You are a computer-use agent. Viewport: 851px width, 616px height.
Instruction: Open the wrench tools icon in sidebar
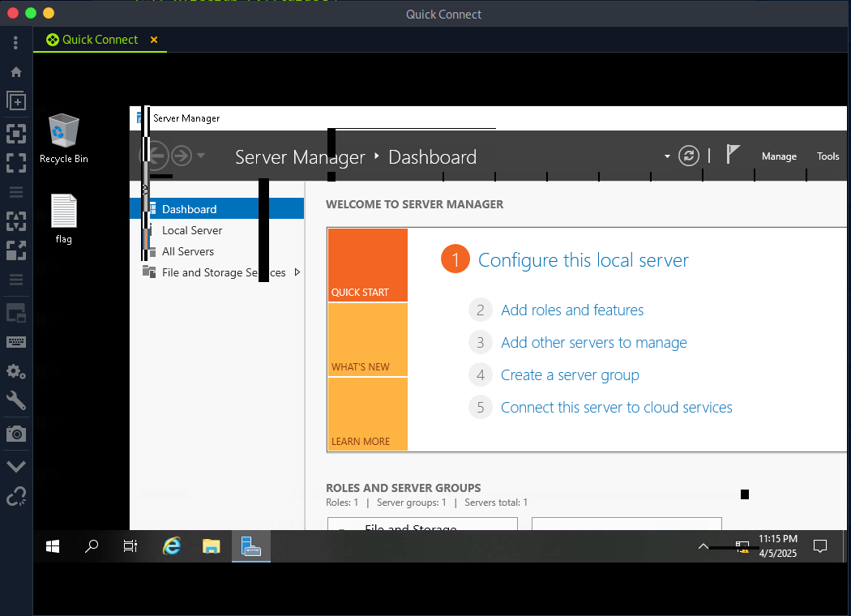click(16, 401)
